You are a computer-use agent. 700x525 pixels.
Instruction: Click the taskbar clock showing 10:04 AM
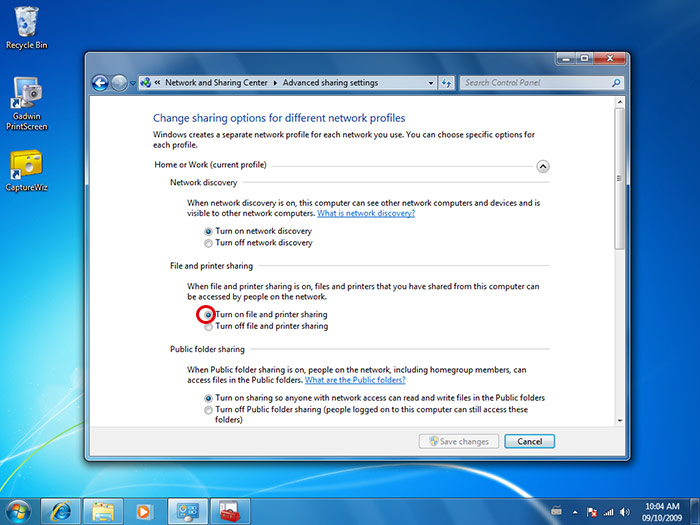(x=662, y=512)
